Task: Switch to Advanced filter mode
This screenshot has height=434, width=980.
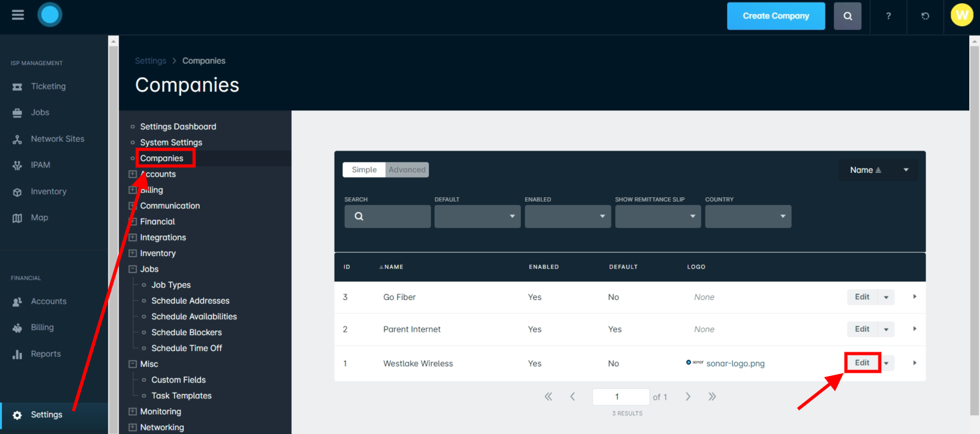Action: tap(407, 170)
